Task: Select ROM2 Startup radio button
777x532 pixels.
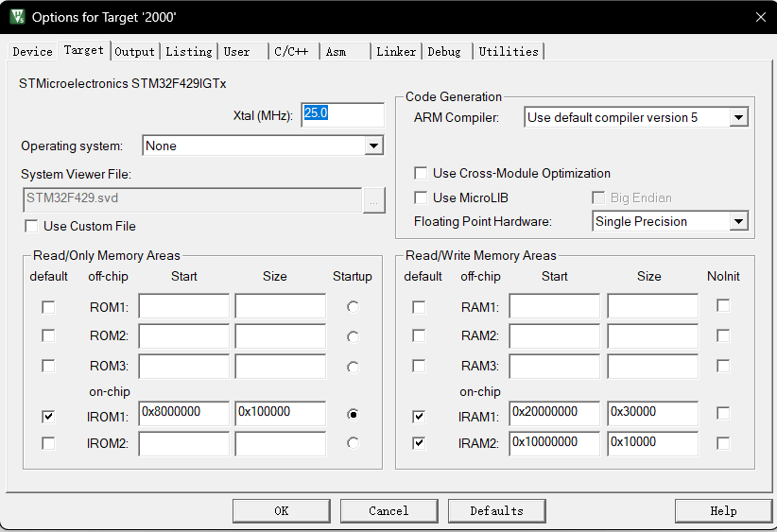Action: [x=353, y=336]
